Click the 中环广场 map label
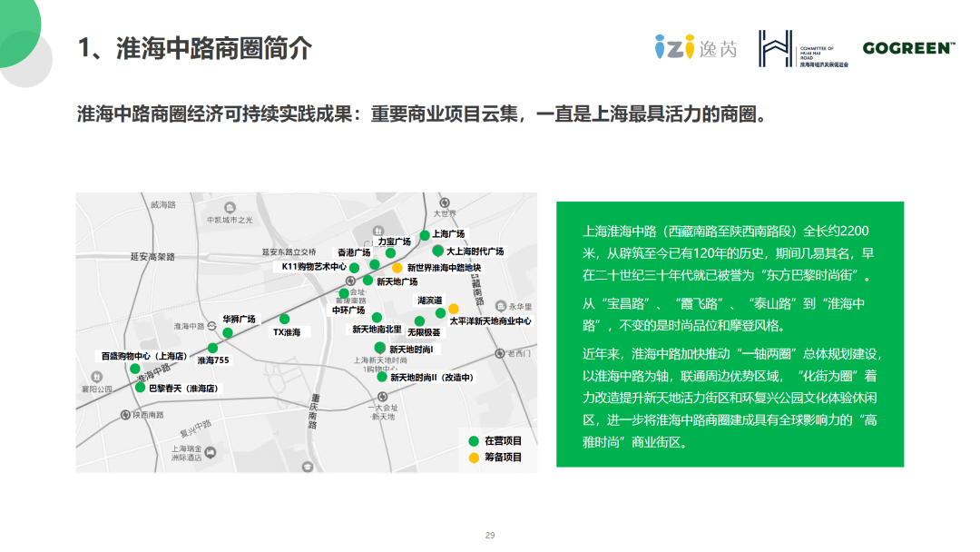This screenshot has height=552, width=980. coord(348,310)
